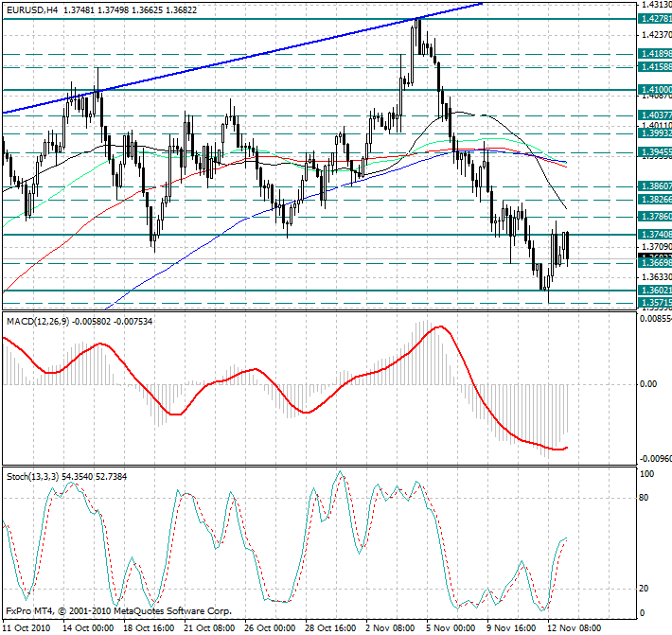Click the 1.35715 price level label
Viewport: 672px width, 635px height.
coord(655,303)
